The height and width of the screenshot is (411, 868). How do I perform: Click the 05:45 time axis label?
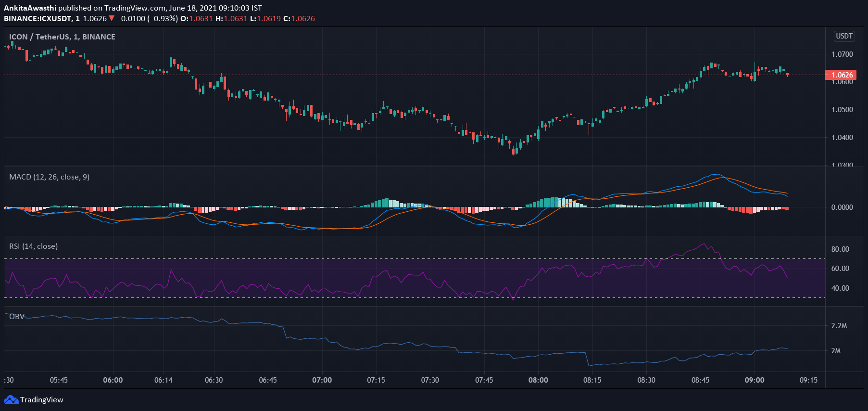coord(59,380)
